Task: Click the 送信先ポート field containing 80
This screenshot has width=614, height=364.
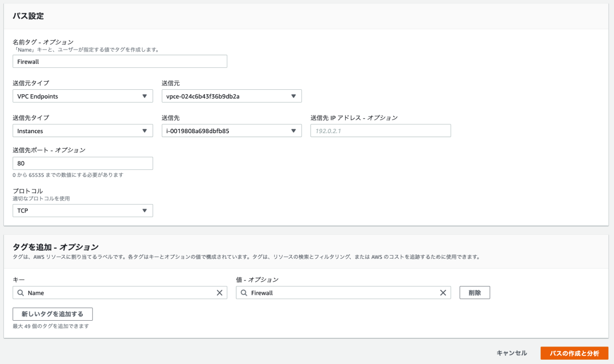Action: point(83,163)
